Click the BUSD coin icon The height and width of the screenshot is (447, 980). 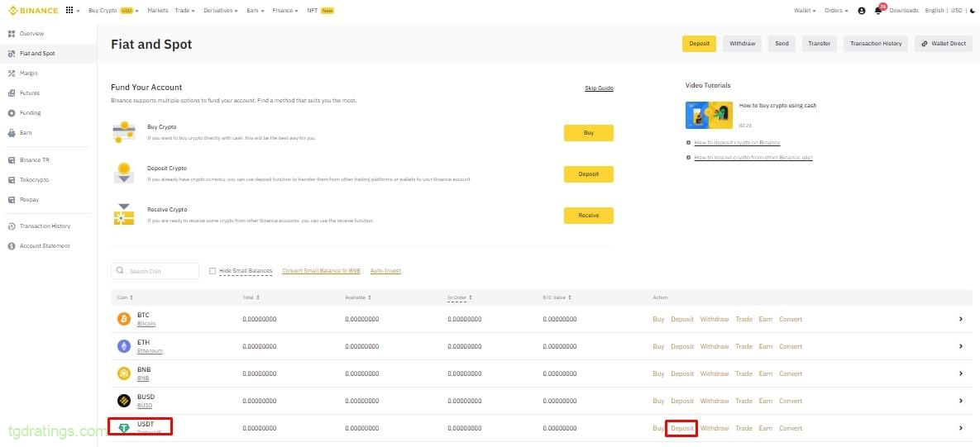pos(124,401)
